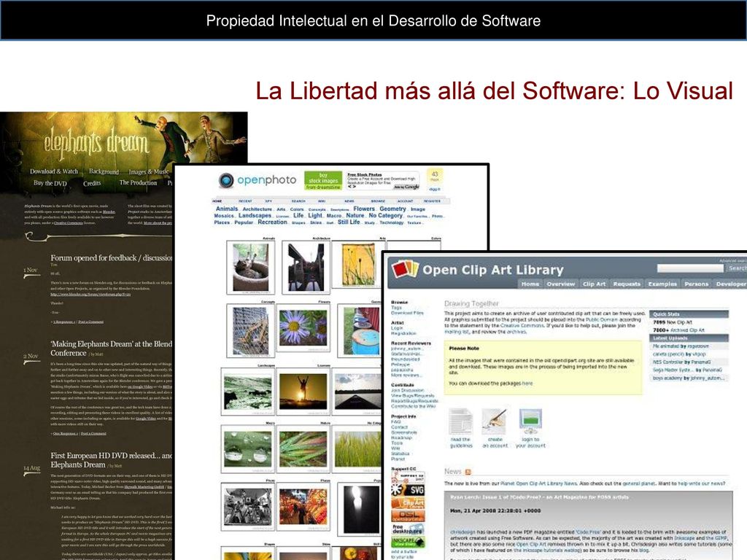Open the water droplets Macro thumbnail

[x=248, y=449]
